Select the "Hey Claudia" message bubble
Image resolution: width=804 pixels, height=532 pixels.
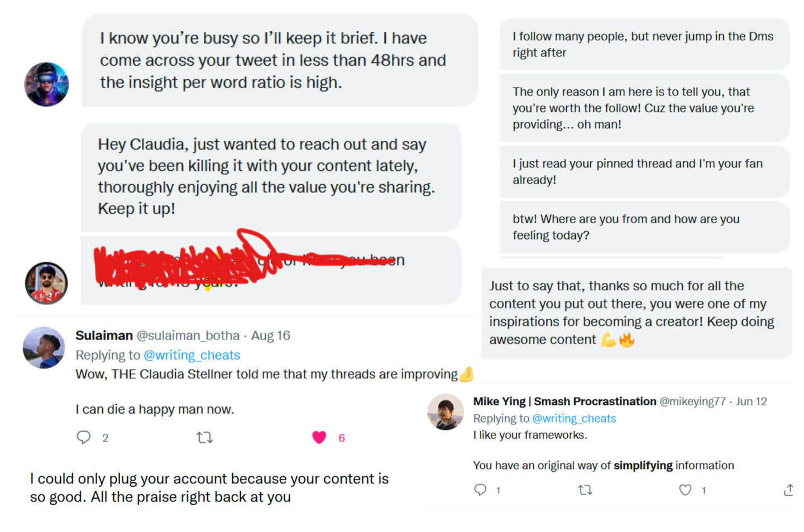[x=270, y=176]
